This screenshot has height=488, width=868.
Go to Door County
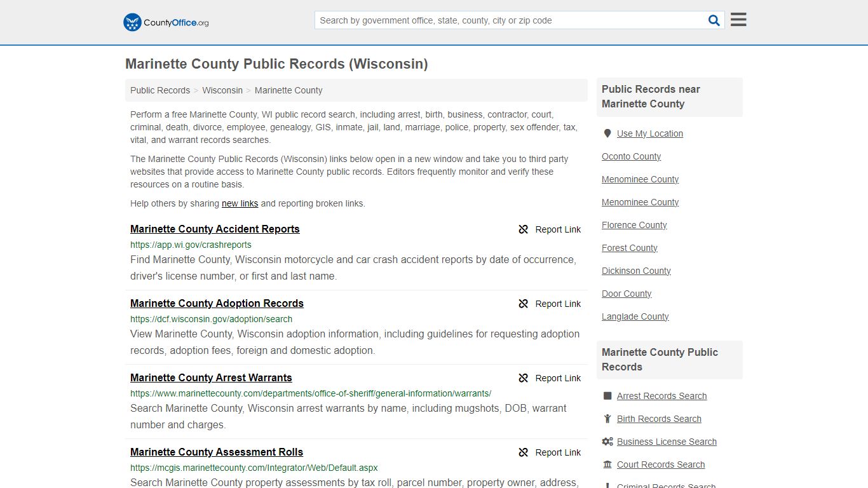pyautogui.click(x=627, y=294)
